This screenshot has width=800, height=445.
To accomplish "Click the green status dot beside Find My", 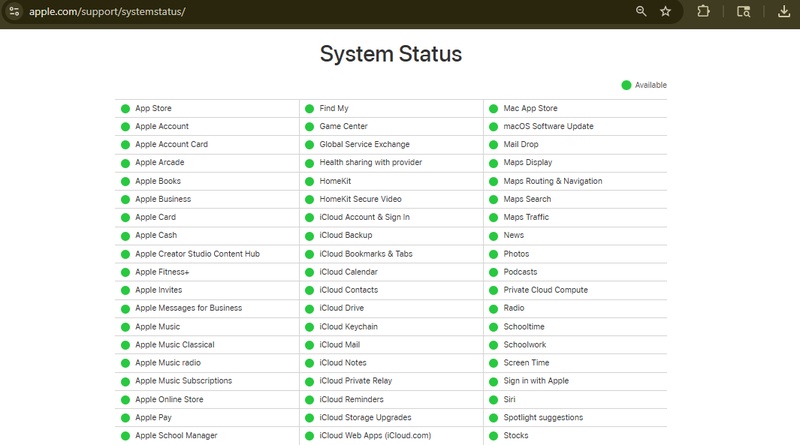I will click(x=309, y=109).
